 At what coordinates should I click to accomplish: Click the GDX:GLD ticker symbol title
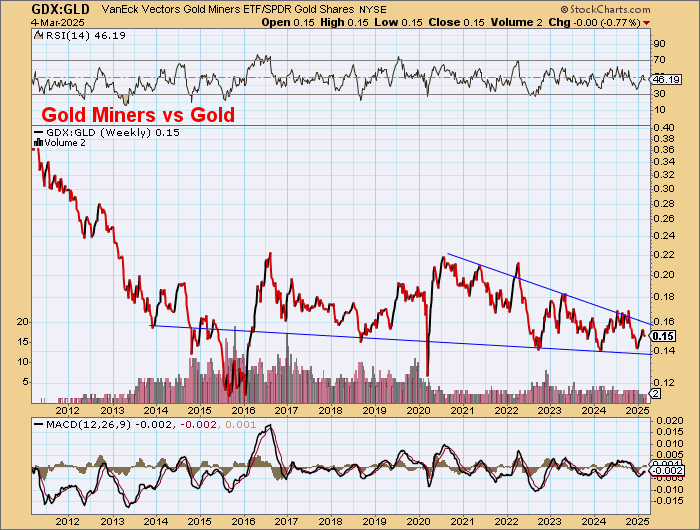[x=60, y=9]
